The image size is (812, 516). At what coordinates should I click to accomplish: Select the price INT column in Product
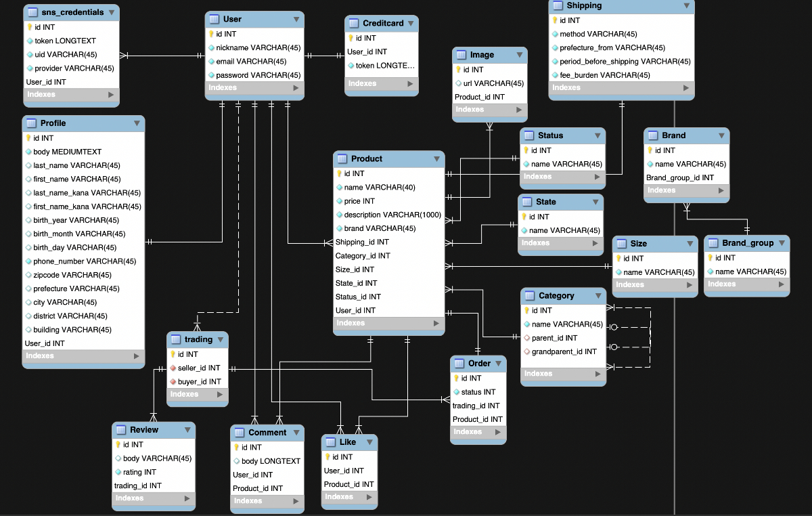coord(359,201)
